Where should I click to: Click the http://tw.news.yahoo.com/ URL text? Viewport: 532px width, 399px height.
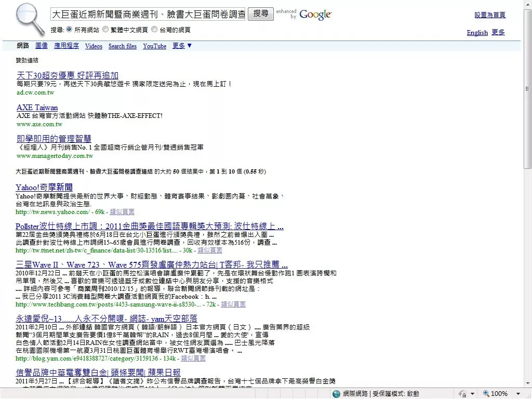pos(52,212)
